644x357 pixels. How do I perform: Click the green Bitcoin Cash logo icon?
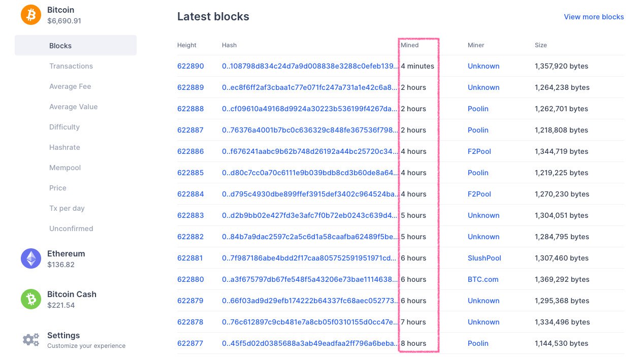(31, 299)
